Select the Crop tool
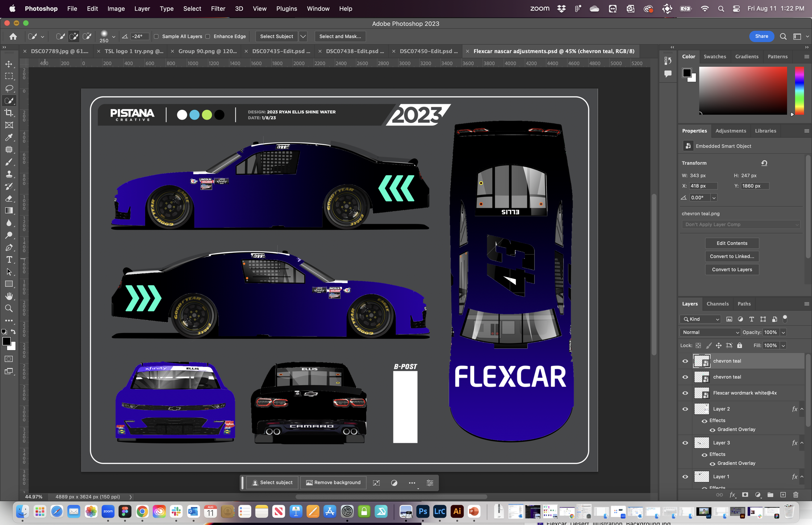812x525 pixels. [x=9, y=113]
